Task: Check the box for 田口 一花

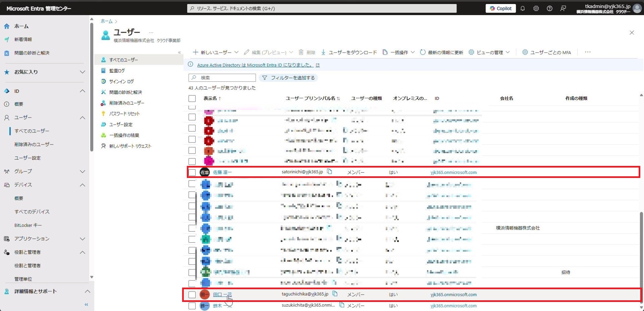Action: click(x=192, y=295)
